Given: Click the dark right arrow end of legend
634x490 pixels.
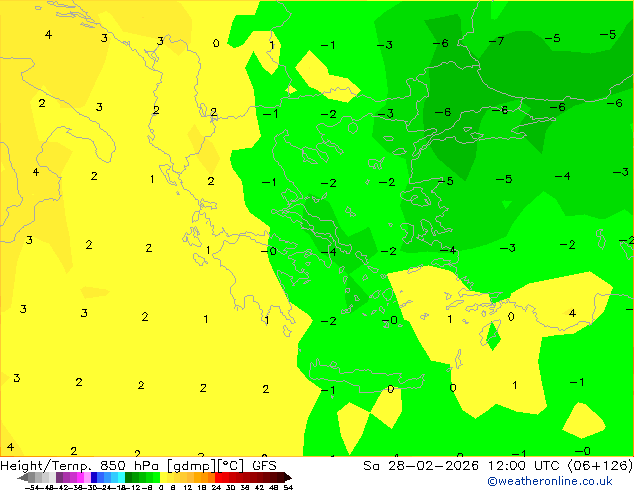Looking at the screenshot, I should (288, 477).
